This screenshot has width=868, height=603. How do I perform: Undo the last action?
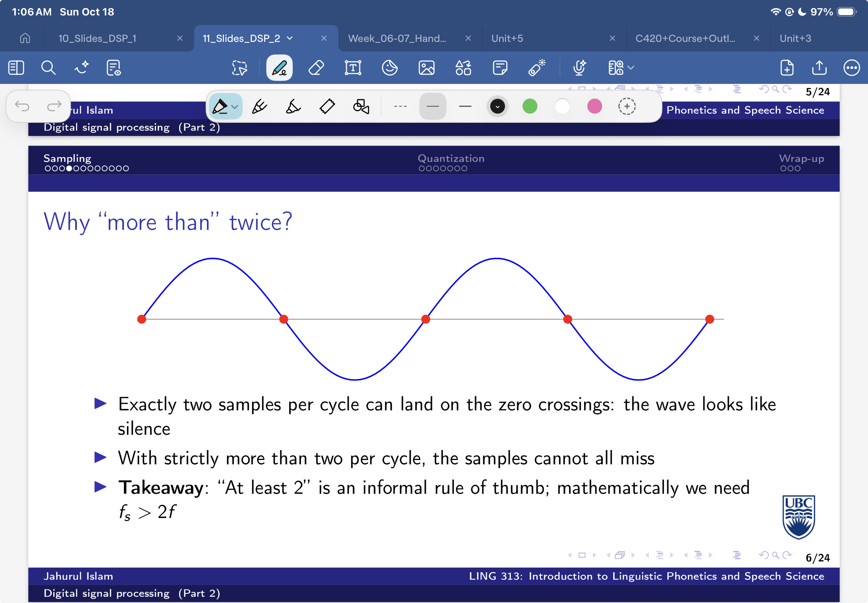(22, 106)
